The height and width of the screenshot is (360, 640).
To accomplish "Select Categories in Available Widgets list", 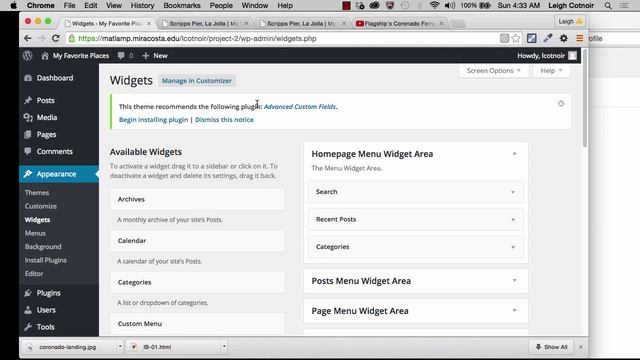I will tap(197, 282).
